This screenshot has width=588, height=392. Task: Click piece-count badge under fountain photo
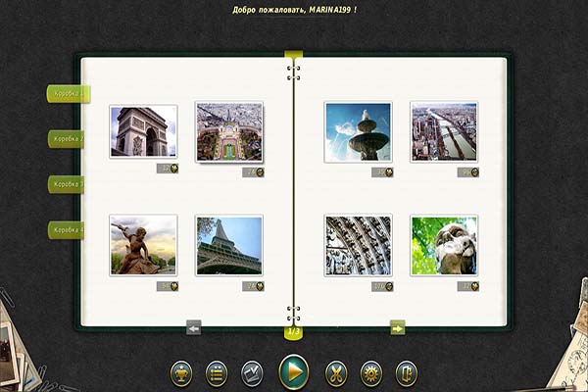coord(382,172)
